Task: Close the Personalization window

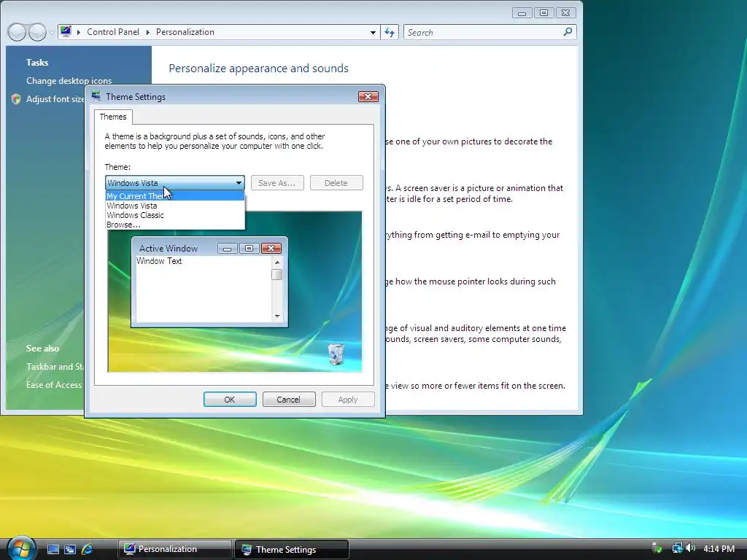Action: tap(565, 13)
